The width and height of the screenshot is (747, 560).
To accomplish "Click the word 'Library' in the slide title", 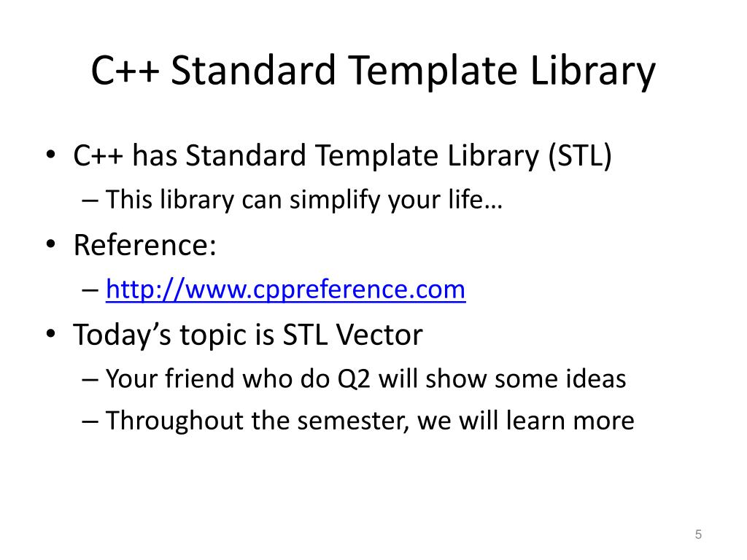I will click(x=592, y=71).
